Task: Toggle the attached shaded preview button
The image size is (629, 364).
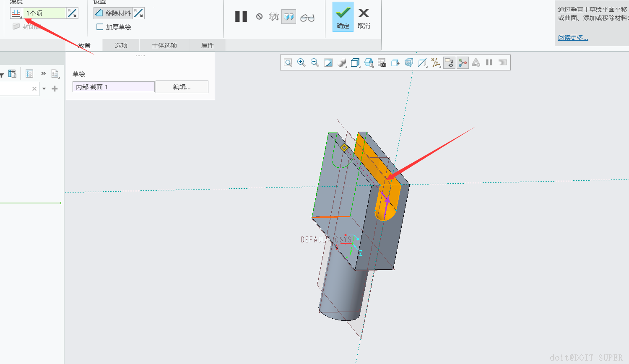Action: [289, 17]
